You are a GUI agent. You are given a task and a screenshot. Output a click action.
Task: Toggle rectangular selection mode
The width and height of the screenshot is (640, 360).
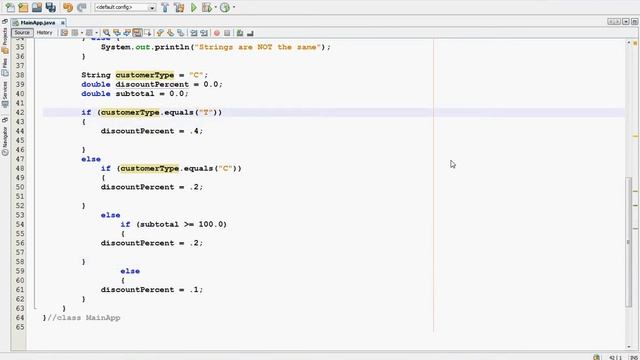coord(148,33)
